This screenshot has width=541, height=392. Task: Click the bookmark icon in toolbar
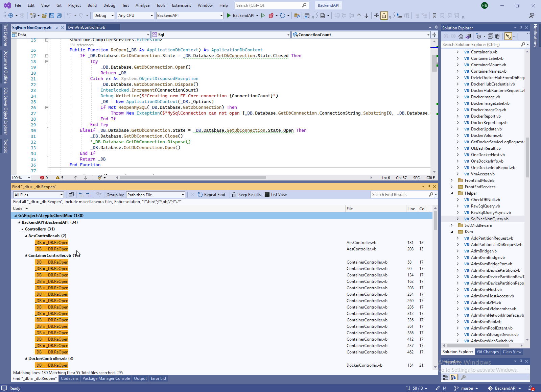coord(434,16)
